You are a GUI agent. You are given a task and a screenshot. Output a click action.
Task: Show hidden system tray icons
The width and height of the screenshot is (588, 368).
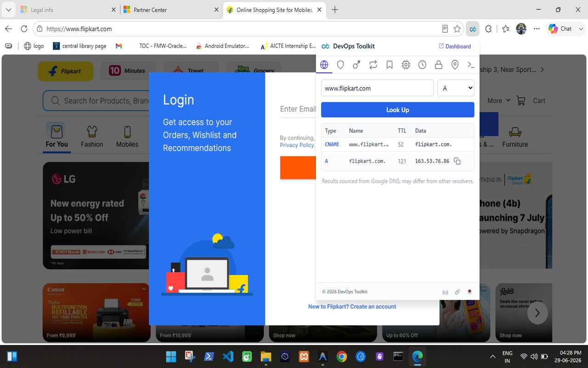coord(493,356)
